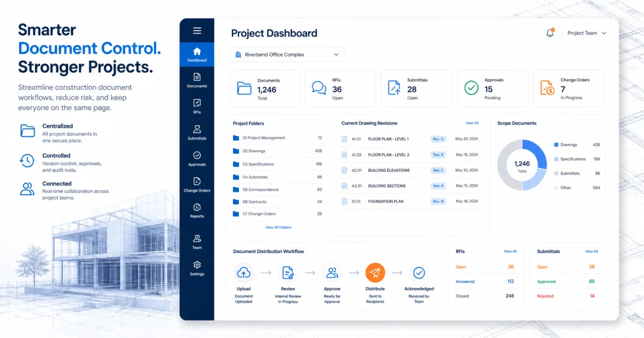Click View All in Current Drawing Revisions
Screen dimensions: 644x338
tap(472, 123)
